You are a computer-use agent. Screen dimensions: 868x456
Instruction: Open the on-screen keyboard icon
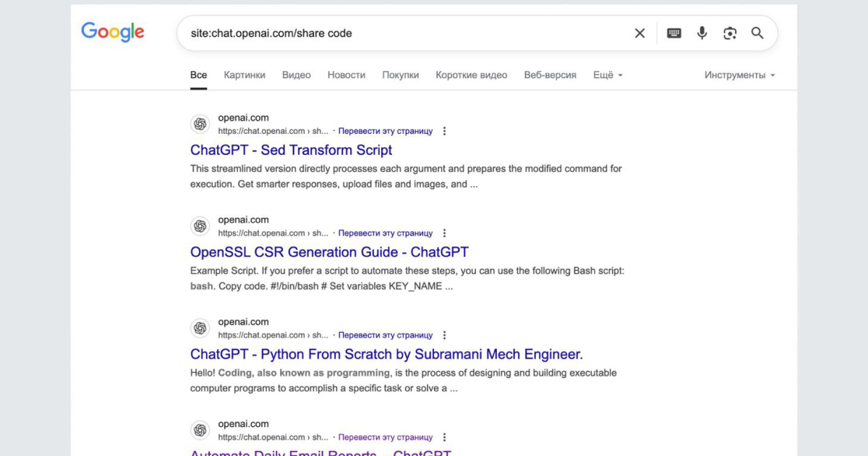(x=674, y=33)
